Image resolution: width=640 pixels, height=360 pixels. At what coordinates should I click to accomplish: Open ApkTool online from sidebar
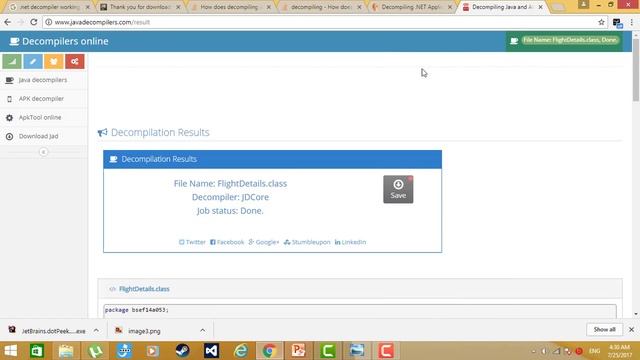[x=43, y=118]
